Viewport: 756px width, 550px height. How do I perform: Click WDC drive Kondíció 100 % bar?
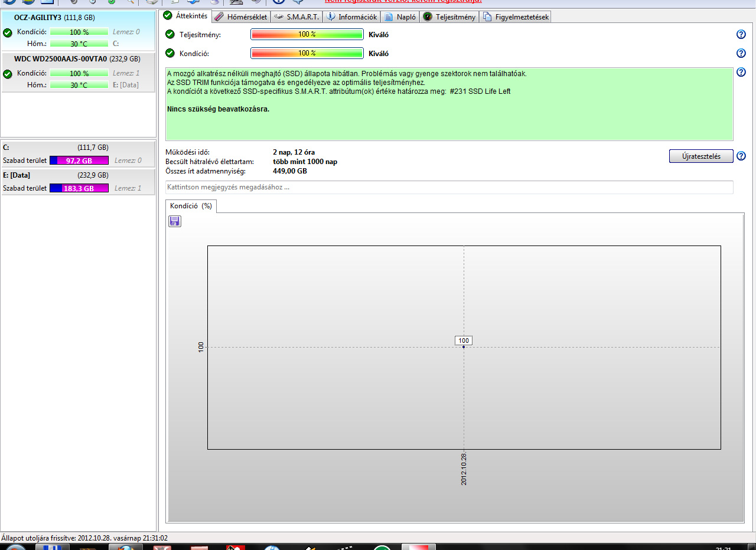(x=79, y=73)
